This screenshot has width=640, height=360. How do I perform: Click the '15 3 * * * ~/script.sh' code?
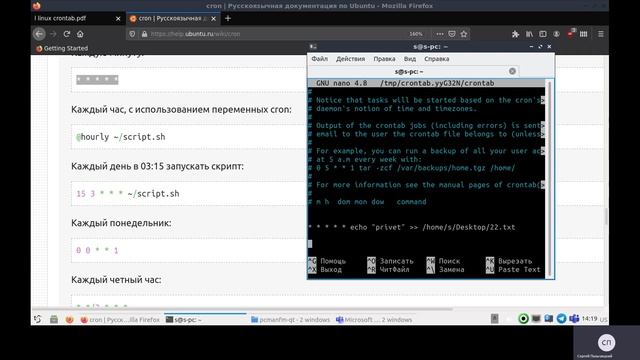tap(128, 194)
